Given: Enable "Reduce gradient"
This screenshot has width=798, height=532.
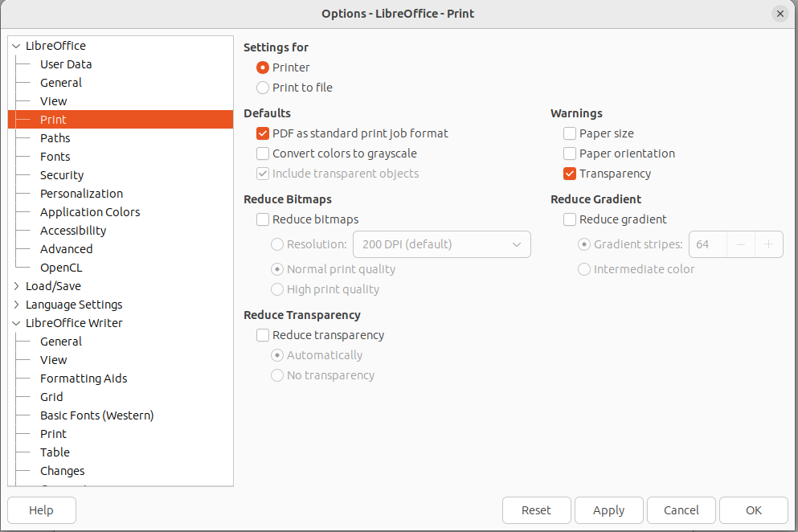Looking at the screenshot, I should (570, 219).
